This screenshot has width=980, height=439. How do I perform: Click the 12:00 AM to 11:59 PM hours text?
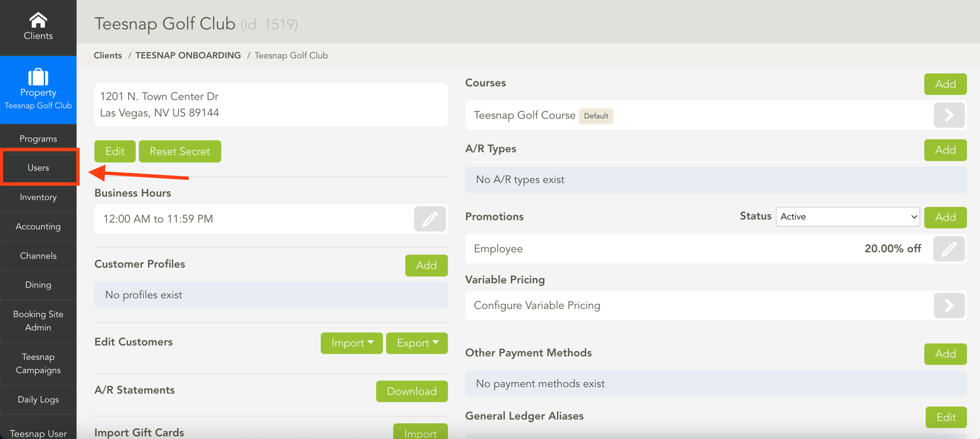[158, 219]
